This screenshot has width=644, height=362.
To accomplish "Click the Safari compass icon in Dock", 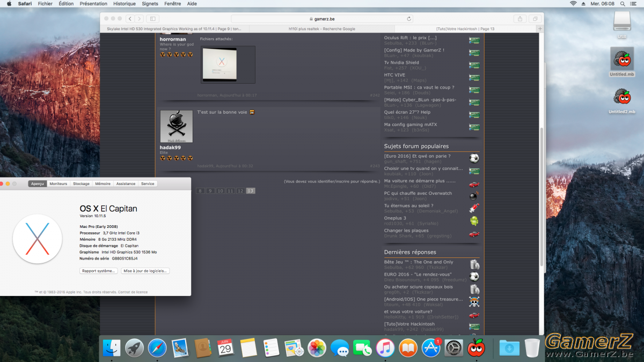I will 157,348.
